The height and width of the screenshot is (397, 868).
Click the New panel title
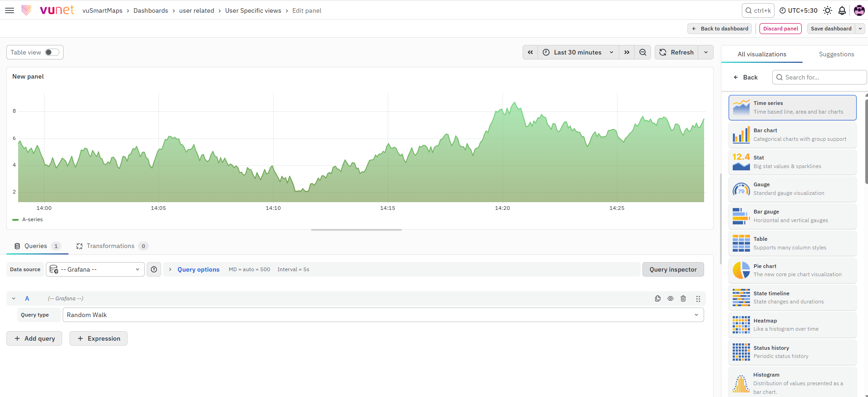coord(28,76)
